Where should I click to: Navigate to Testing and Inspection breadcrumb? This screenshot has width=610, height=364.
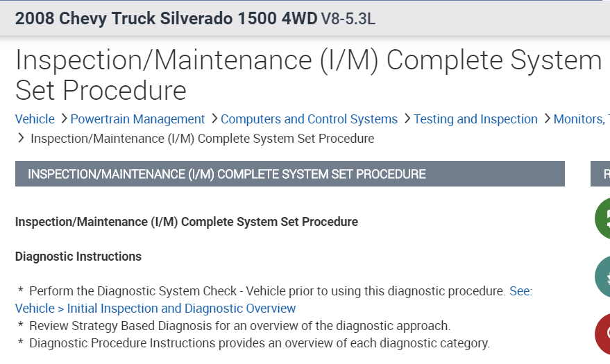(x=475, y=119)
